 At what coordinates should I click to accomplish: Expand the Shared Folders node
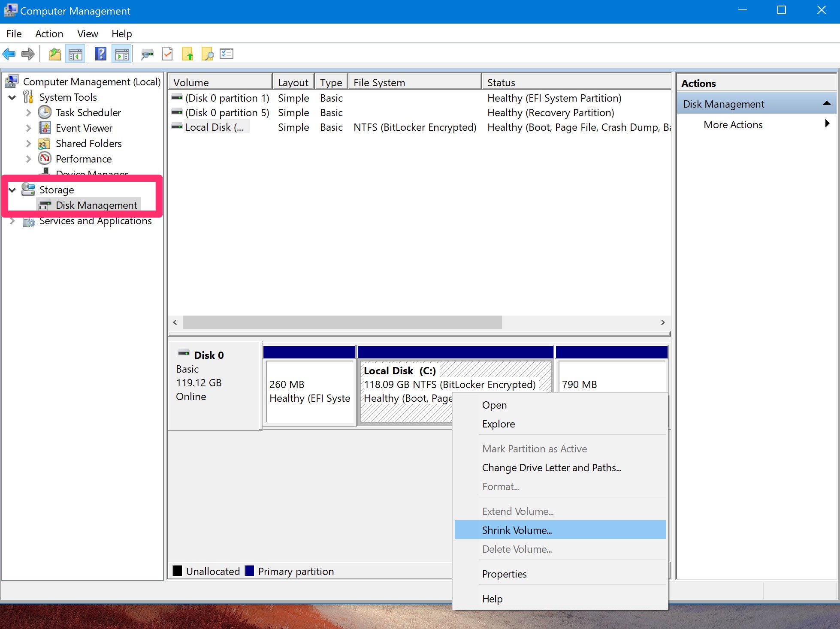pos(28,144)
